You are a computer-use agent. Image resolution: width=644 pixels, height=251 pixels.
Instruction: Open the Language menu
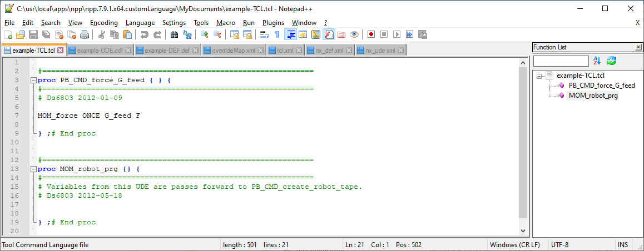[140, 23]
